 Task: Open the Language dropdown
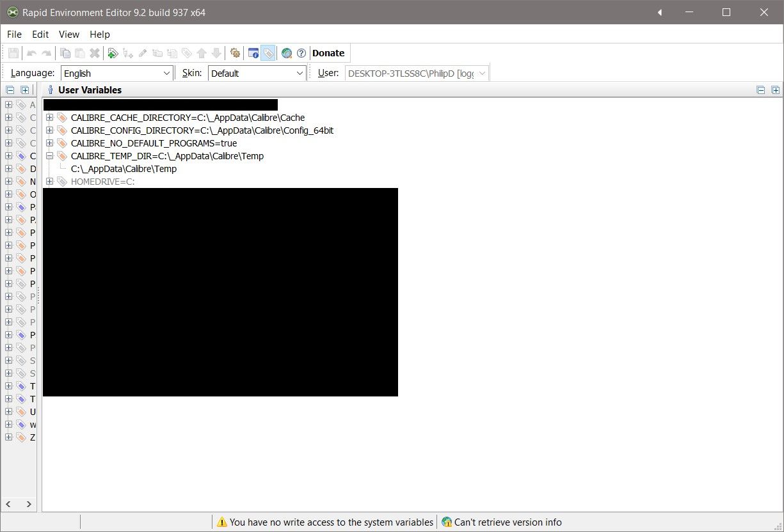click(x=117, y=74)
